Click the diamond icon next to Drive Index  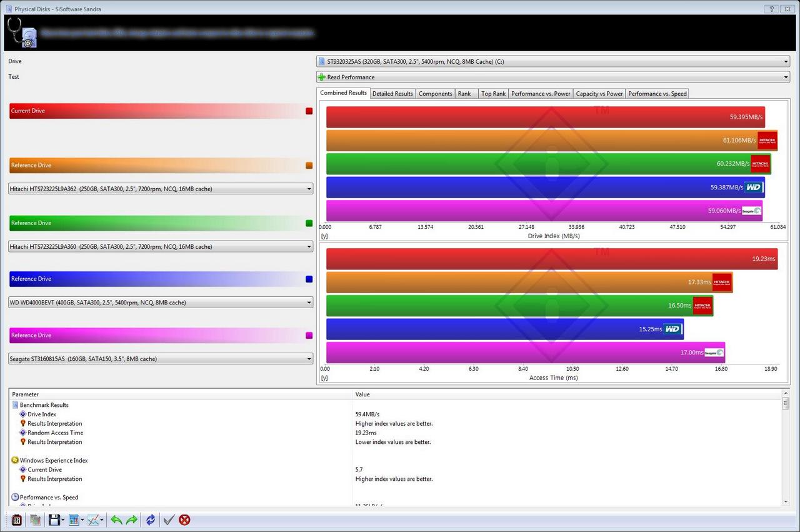pyautogui.click(x=23, y=414)
